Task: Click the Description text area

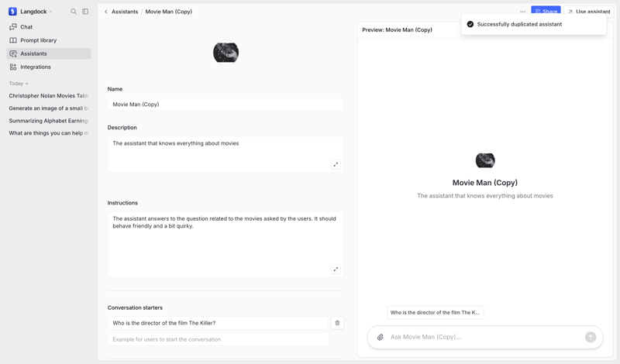Action: 226,154
